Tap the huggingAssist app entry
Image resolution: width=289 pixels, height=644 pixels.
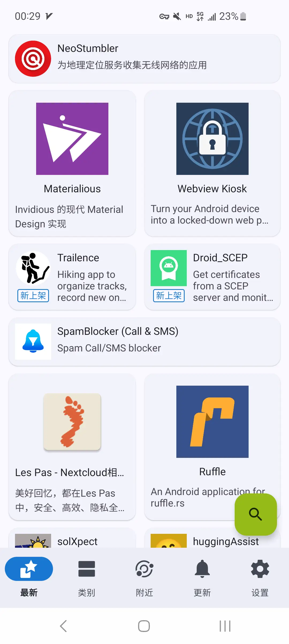click(226, 541)
